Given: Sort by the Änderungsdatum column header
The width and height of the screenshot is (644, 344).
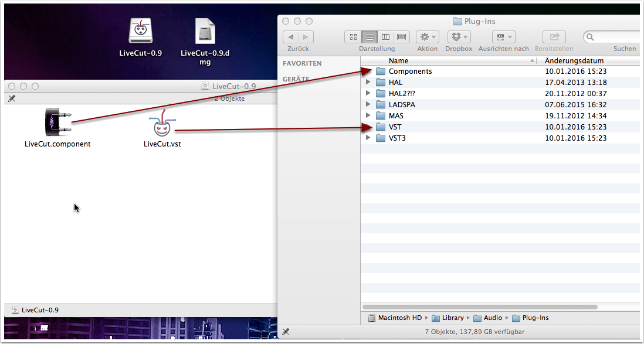Looking at the screenshot, I should [x=574, y=60].
